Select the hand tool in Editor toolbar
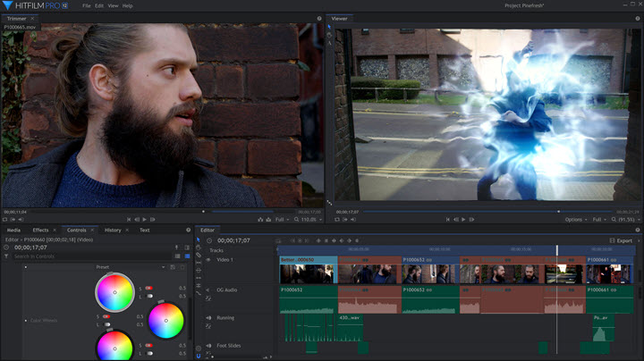This screenshot has height=361, width=644. [199, 248]
